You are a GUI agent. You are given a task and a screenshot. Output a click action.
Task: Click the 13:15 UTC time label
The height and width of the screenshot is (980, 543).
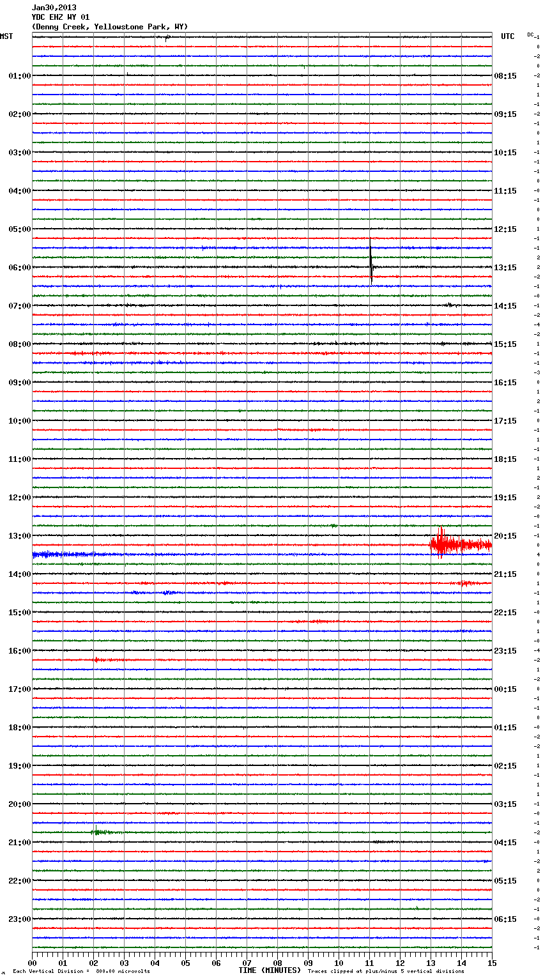pos(505,268)
